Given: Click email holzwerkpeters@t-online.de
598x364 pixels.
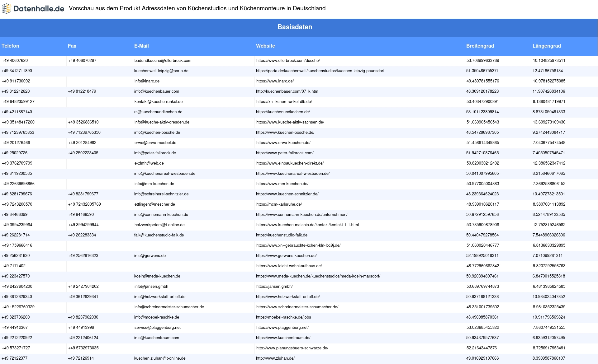Looking at the screenshot, I should pyautogui.click(x=159, y=225).
